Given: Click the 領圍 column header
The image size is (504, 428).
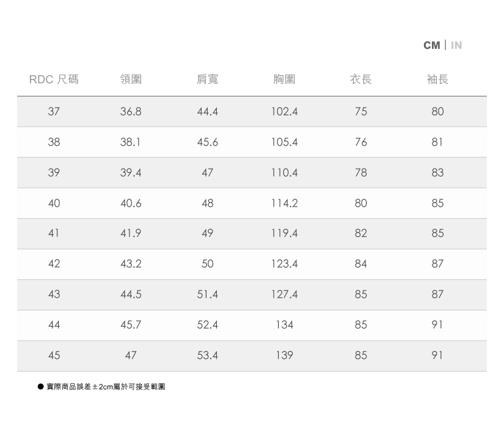Looking at the screenshot, I should click(131, 79).
